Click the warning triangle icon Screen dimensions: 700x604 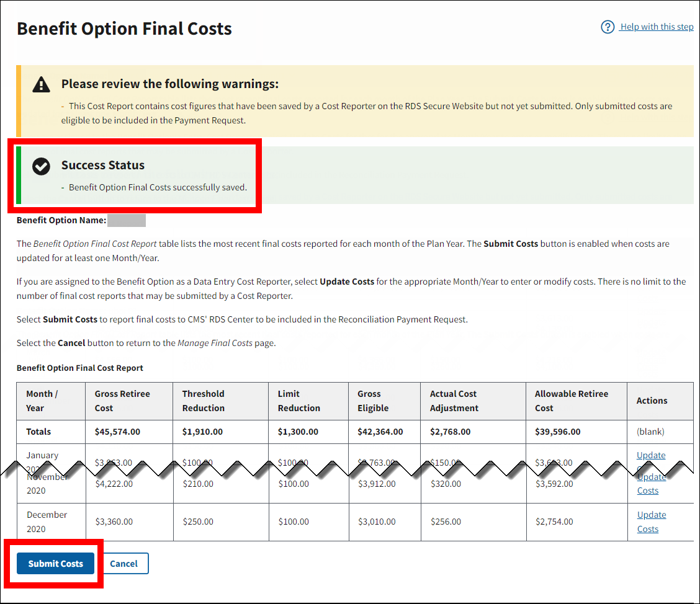pos(41,84)
